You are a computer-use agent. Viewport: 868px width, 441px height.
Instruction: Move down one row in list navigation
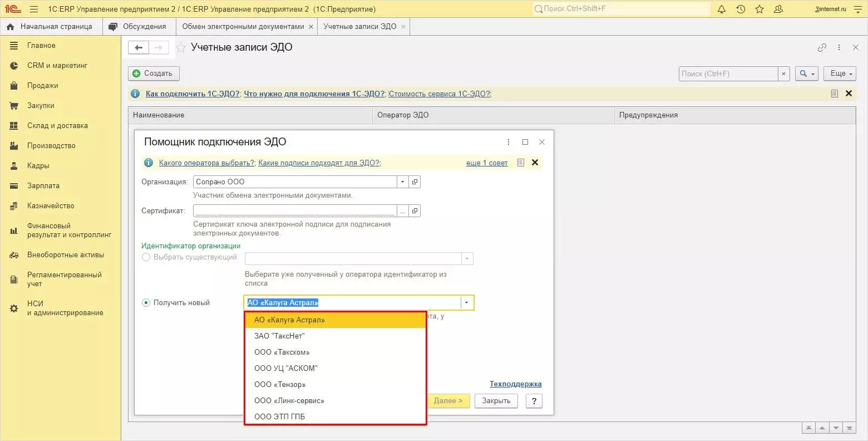[x=836, y=428]
